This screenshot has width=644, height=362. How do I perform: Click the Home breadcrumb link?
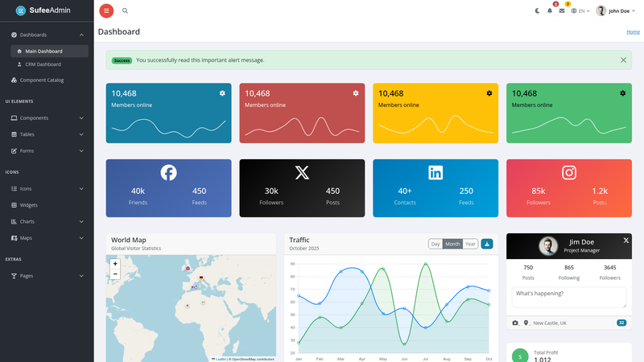[633, 31]
